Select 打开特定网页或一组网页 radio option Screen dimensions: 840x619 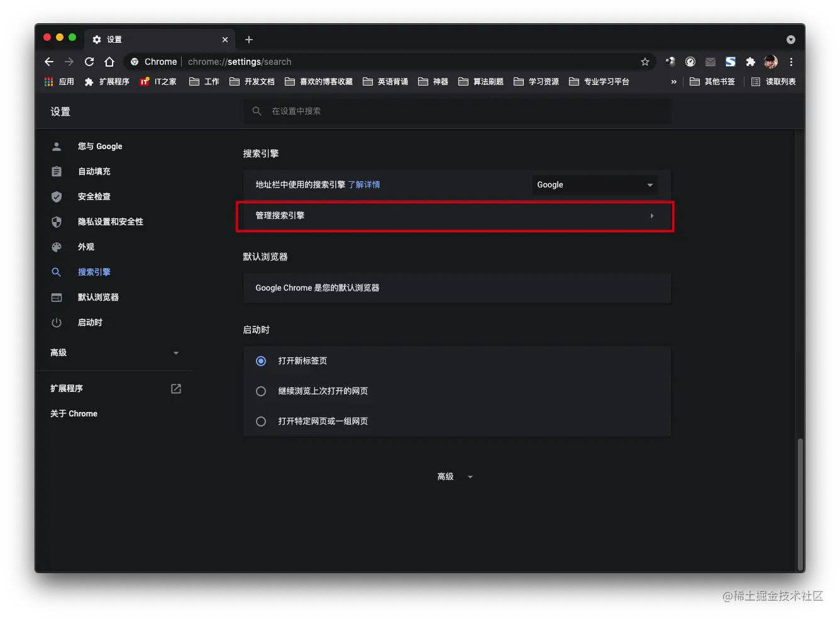261,421
